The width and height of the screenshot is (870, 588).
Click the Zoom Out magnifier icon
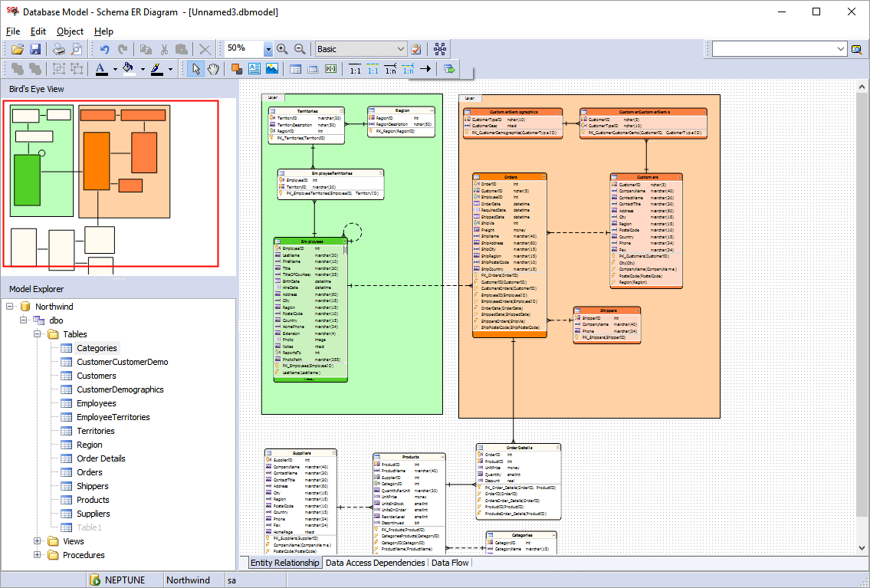pos(300,49)
